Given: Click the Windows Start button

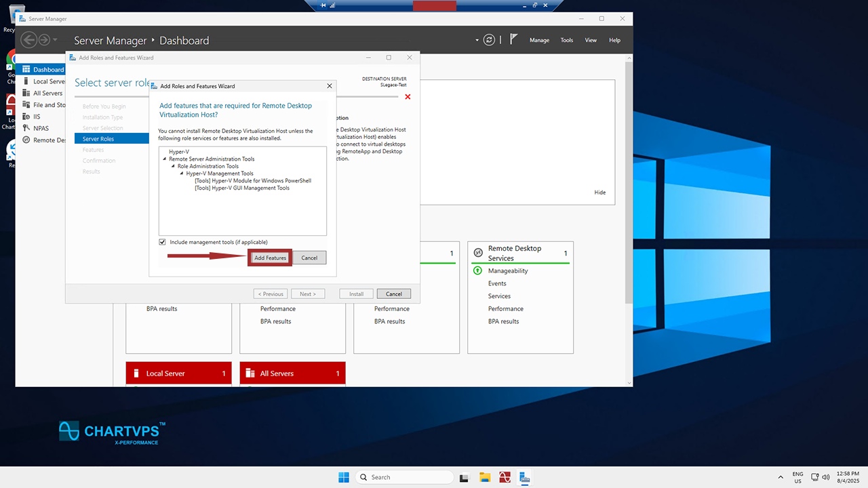Looking at the screenshot, I should click(x=344, y=477).
